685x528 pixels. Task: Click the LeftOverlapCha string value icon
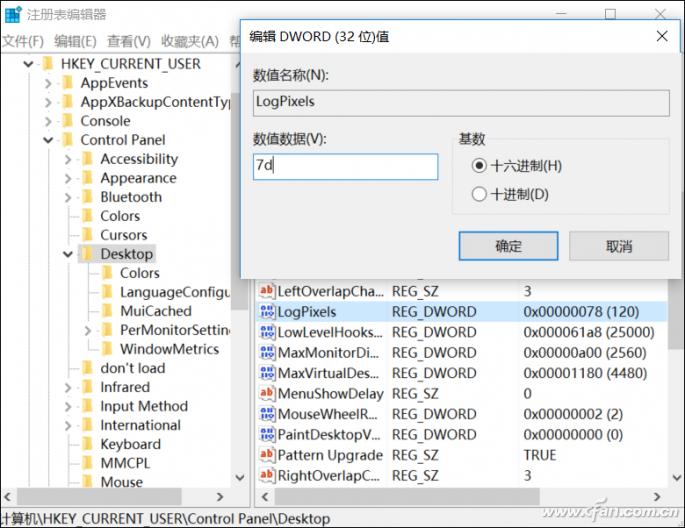tap(267, 291)
